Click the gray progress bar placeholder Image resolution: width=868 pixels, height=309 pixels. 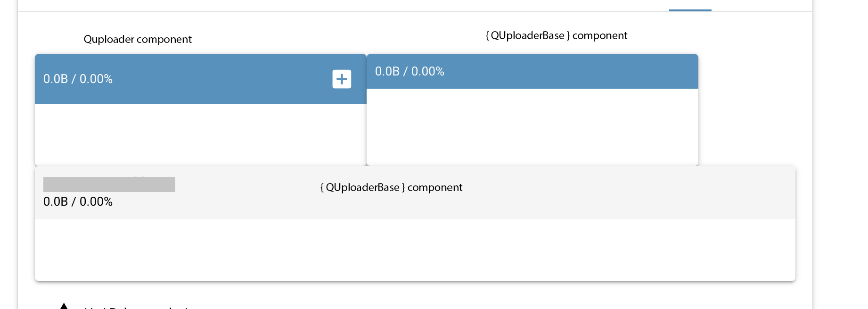tap(109, 184)
